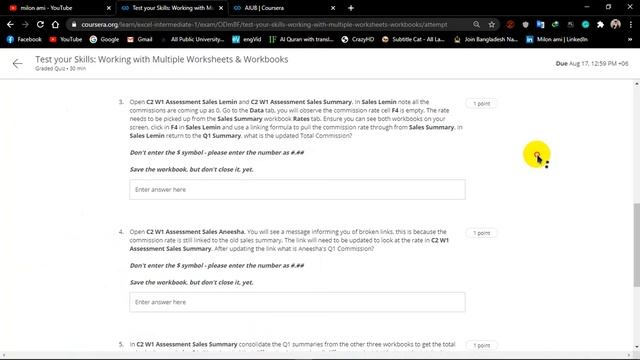This screenshot has width=640, height=360.
Task: Click the scrollbar up arrow
Action: (637, 84)
